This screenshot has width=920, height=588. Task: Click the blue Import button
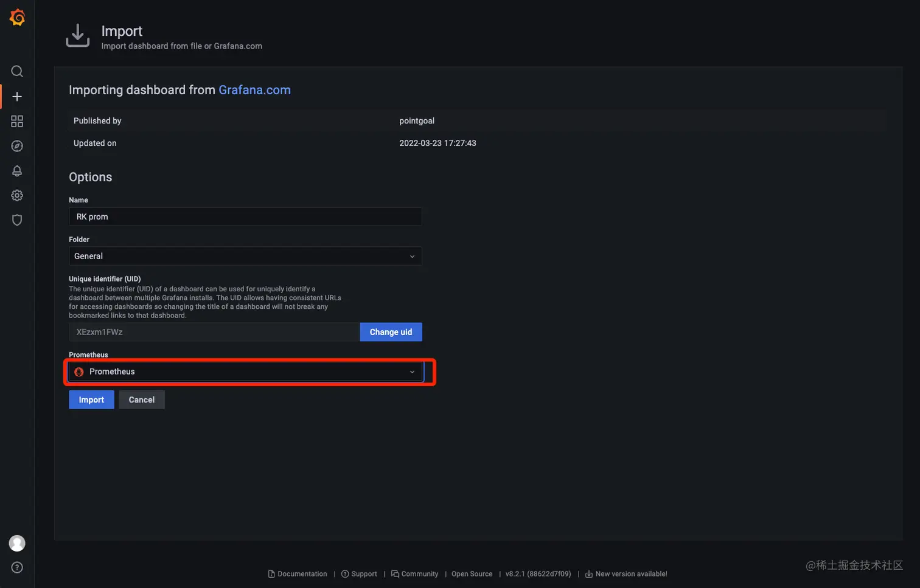[x=91, y=399]
